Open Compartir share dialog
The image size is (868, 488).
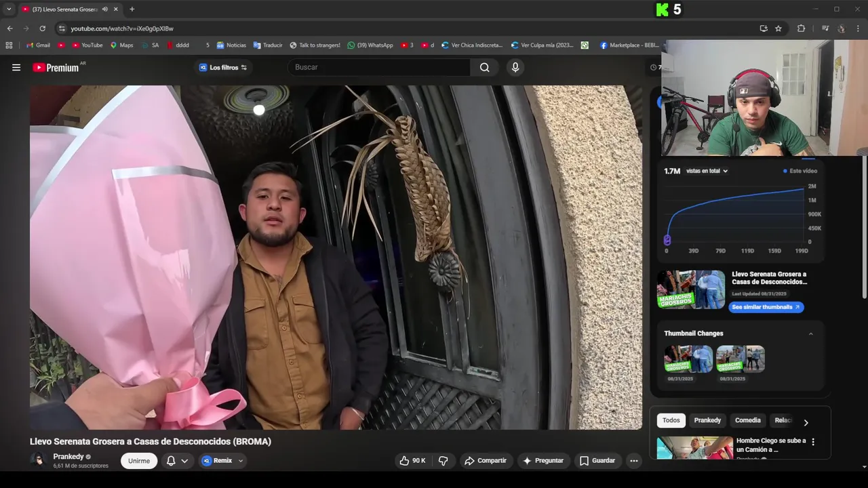tap(486, 461)
